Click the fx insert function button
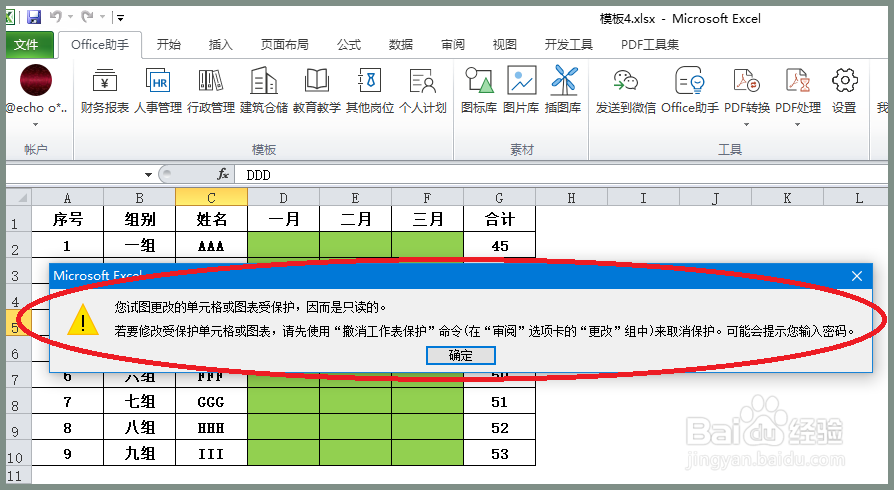Screen dimensions: 894x490 click(223, 174)
